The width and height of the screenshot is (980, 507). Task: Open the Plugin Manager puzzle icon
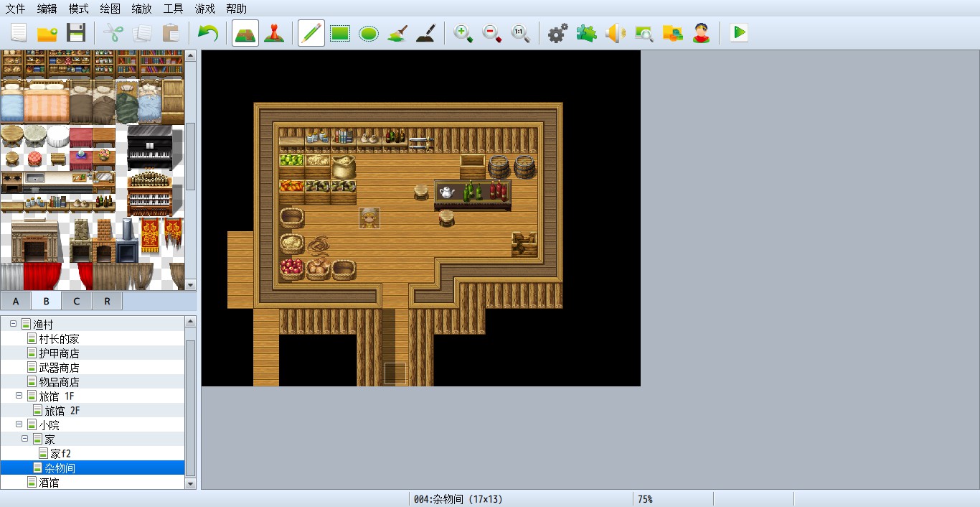[587, 33]
